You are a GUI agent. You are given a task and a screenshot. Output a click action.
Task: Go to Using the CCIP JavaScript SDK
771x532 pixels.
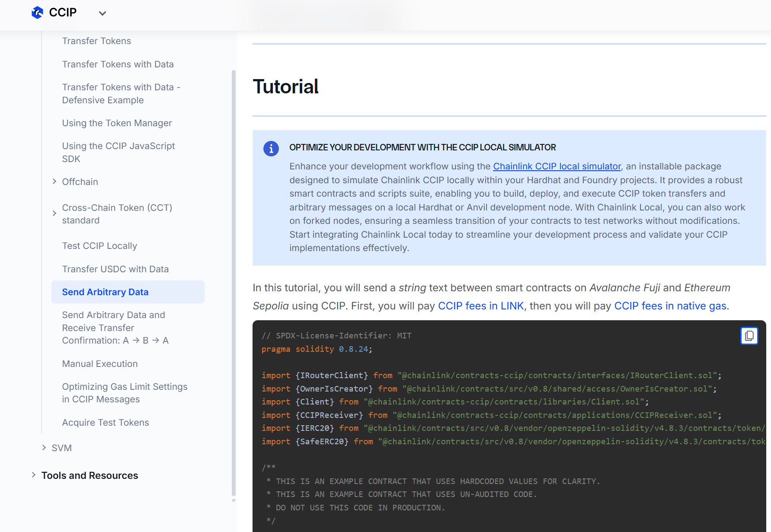(118, 153)
